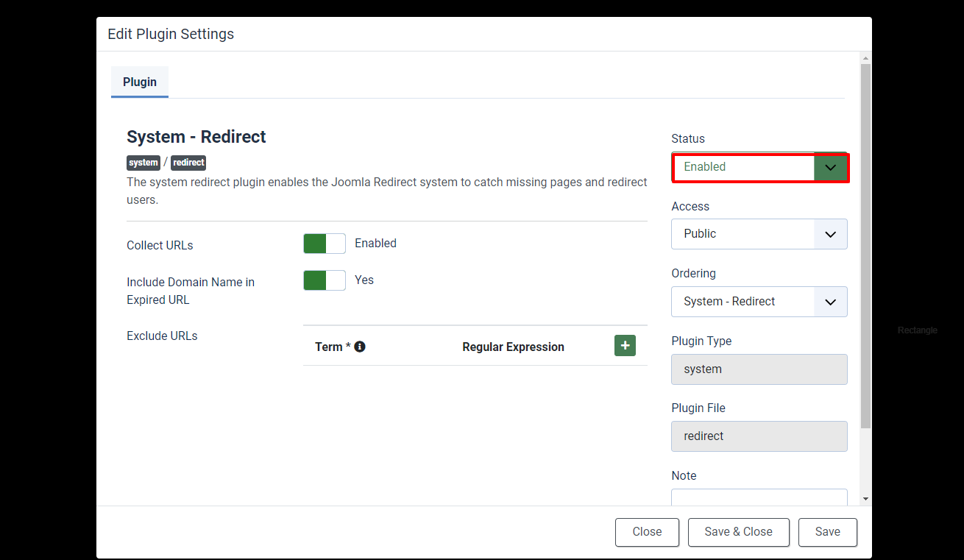Click the 'Regular Expression' column header
Viewport: 964px width, 560px height.
click(x=513, y=347)
